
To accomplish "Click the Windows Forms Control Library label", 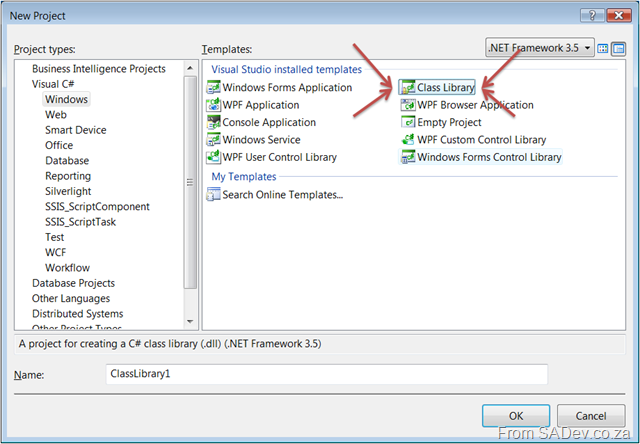I will pyautogui.click(x=489, y=157).
